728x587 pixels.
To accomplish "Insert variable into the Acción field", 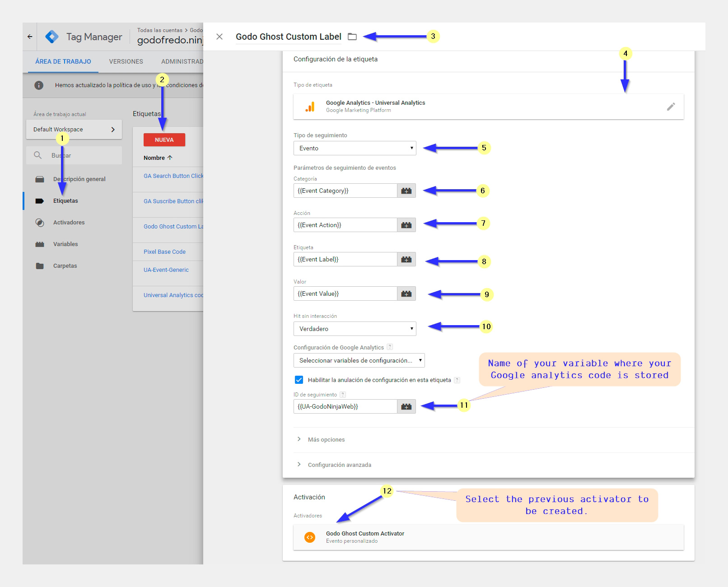I will click(x=406, y=225).
